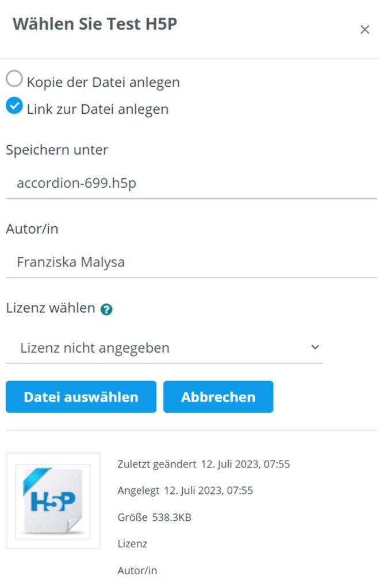Focus the Speichern unter filename field

pos(191,184)
